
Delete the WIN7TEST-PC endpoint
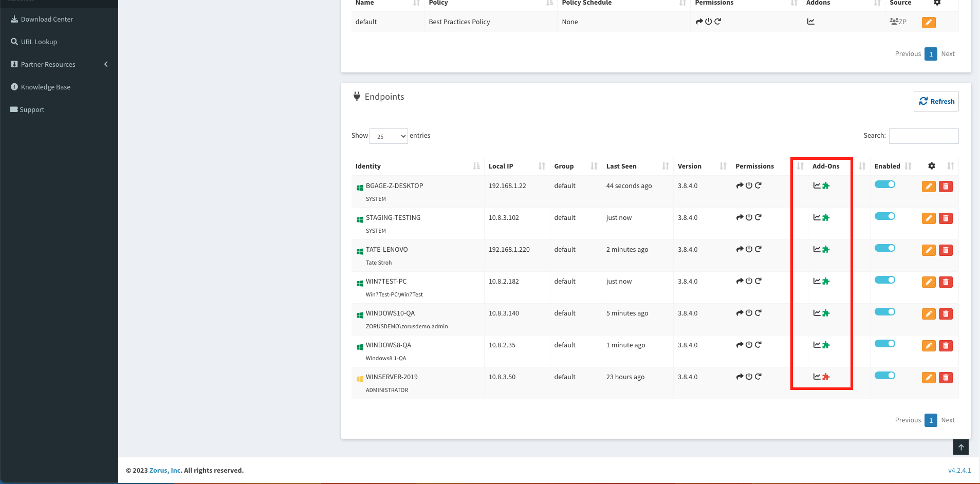click(x=946, y=282)
